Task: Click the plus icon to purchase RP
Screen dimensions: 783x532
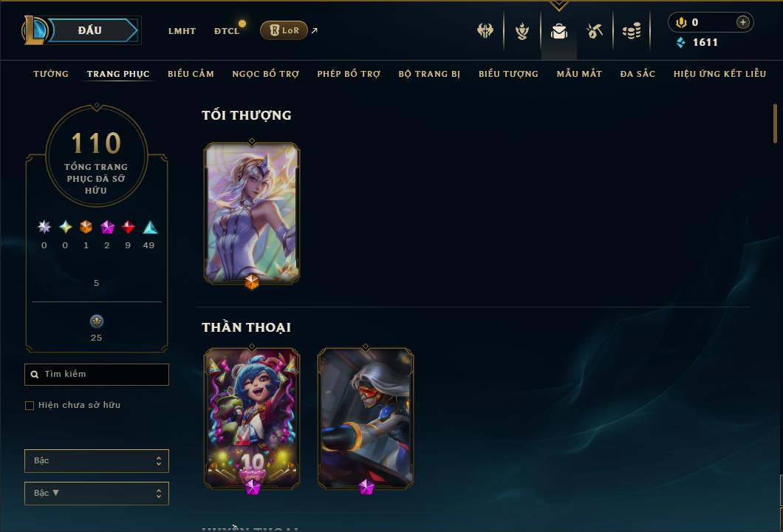Action: 742,22
